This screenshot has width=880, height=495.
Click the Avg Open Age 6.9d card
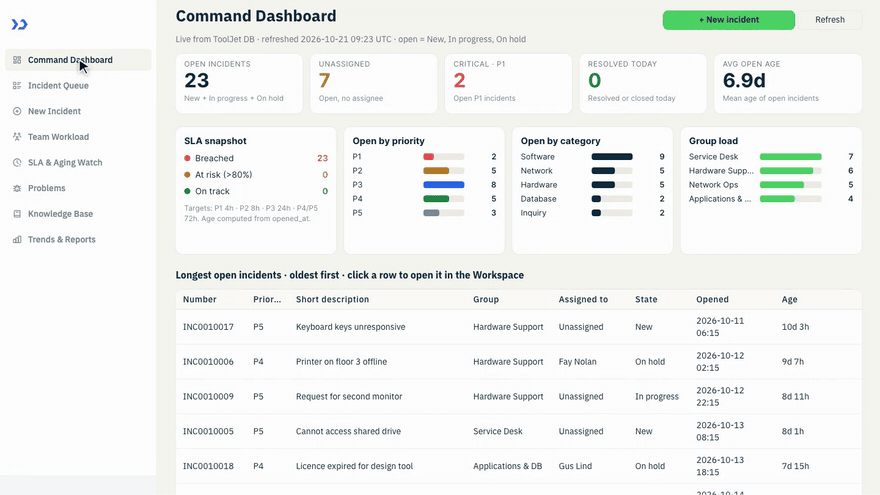[788, 84]
